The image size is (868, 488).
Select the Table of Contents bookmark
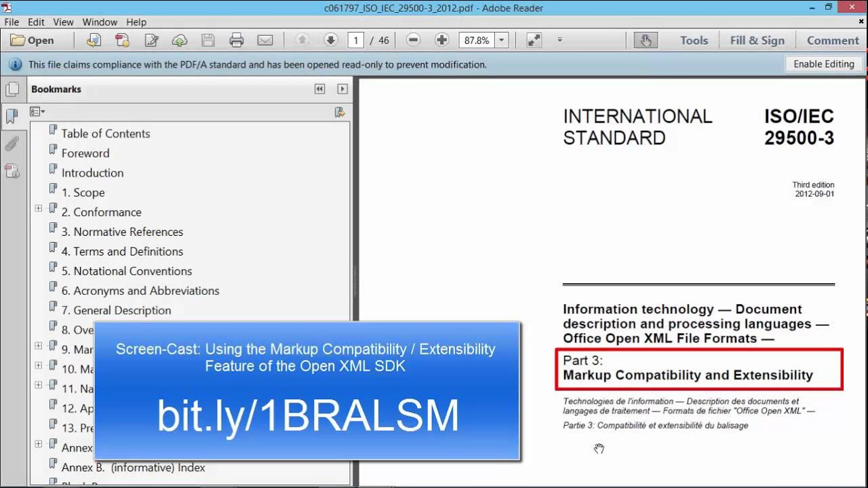click(106, 134)
